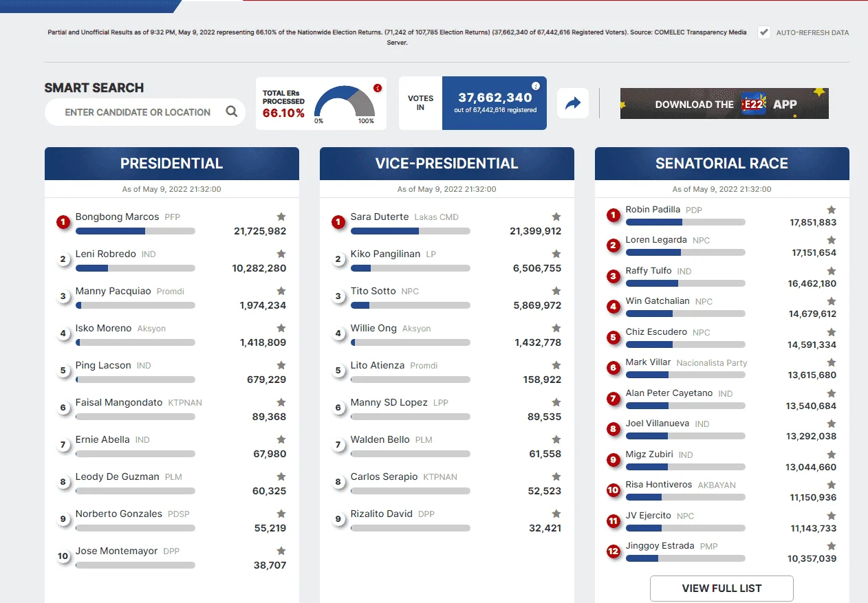Star Kiko Pangilinan as favorite
This screenshot has width=868, height=603.
click(556, 254)
